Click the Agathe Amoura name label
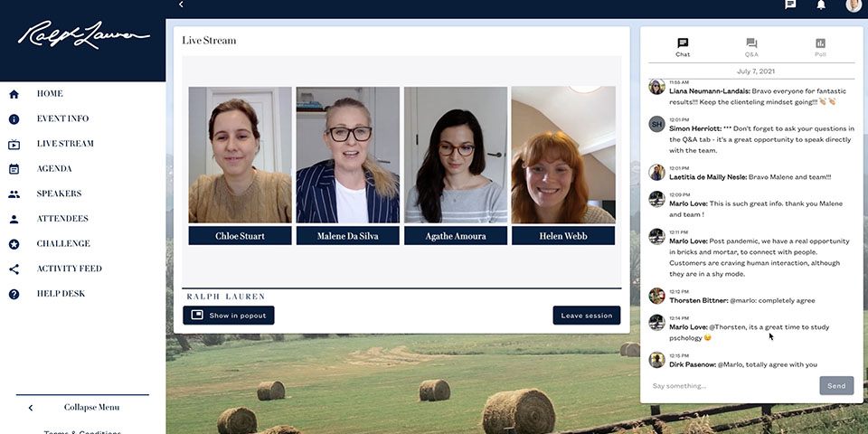868x434 pixels. 456,236
